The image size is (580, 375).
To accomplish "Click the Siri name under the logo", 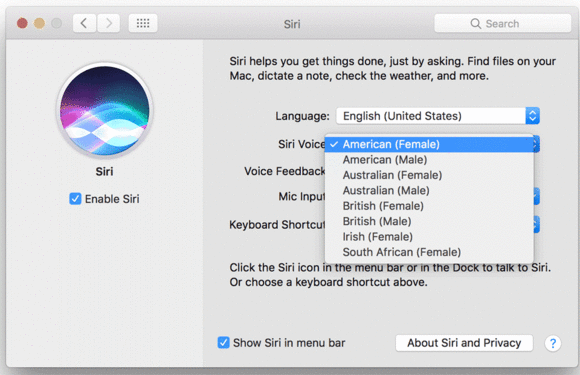I will (x=104, y=172).
